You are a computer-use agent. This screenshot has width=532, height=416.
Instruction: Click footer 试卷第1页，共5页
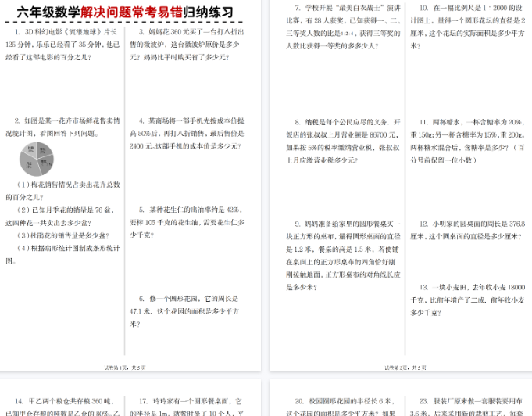click(125, 368)
